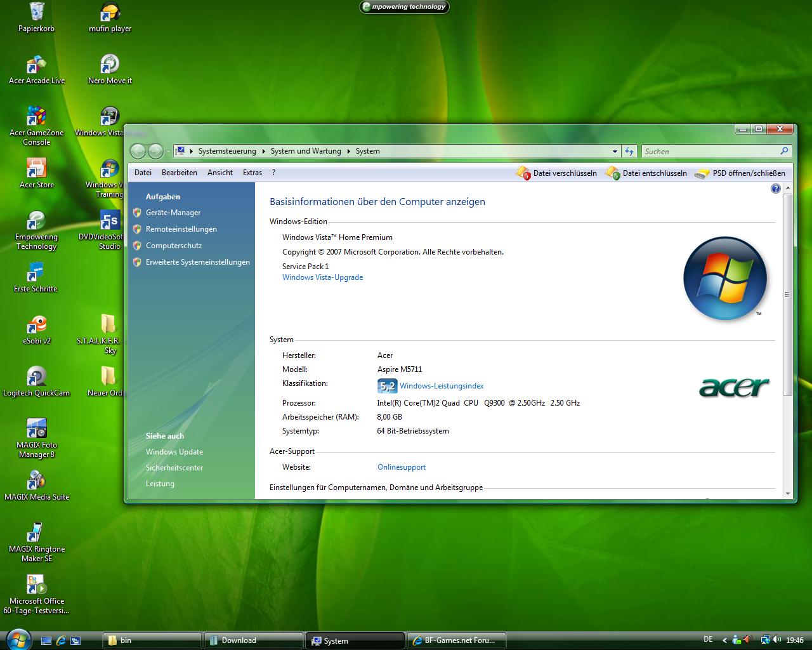
Task: Open Acer Onlinesupport website link
Action: click(402, 467)
